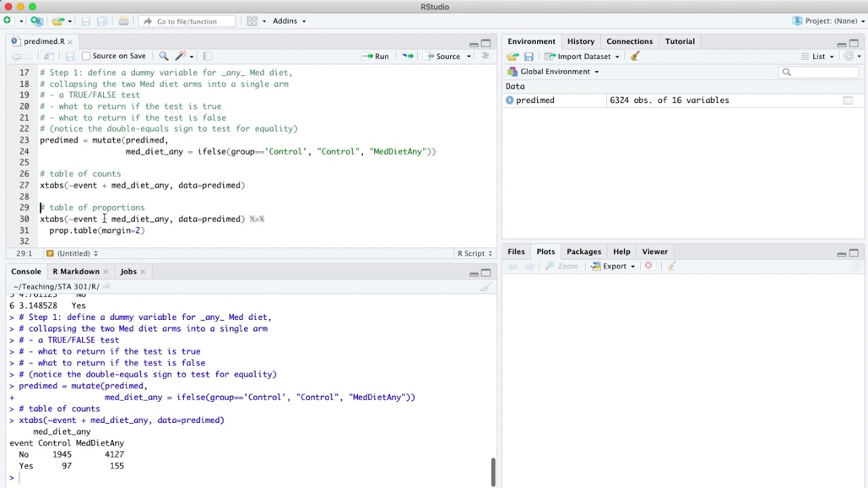Image resolution: width=868 pixels, height=488 pixels.
Task: Create a new project with the R cube icon
Action: click(37, 21)
